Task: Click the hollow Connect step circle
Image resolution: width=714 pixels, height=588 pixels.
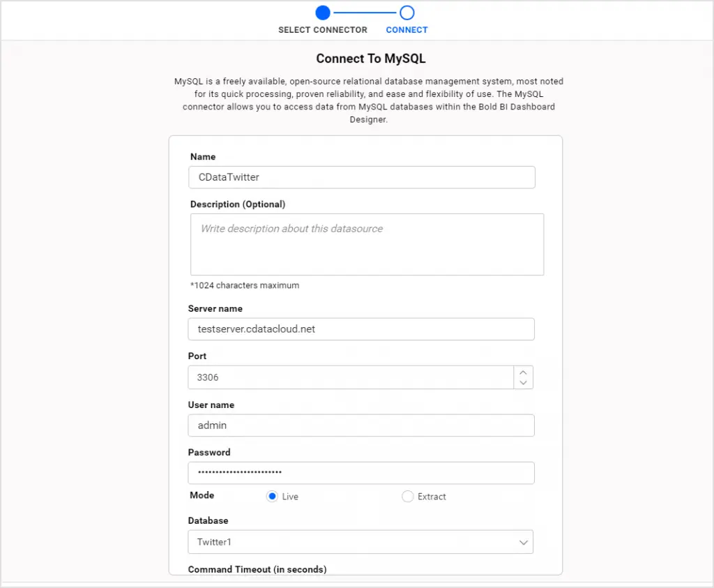Action: (x=407, y=13)
